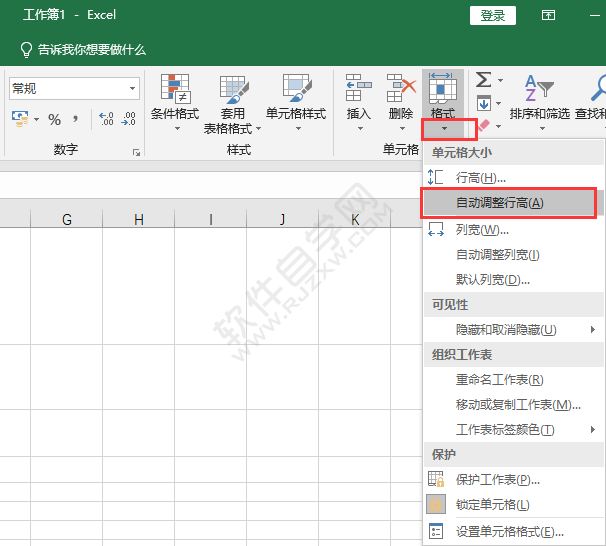Select column G header
The height and width of the screenshot is (546, 606).
click(x=66, y=219)
